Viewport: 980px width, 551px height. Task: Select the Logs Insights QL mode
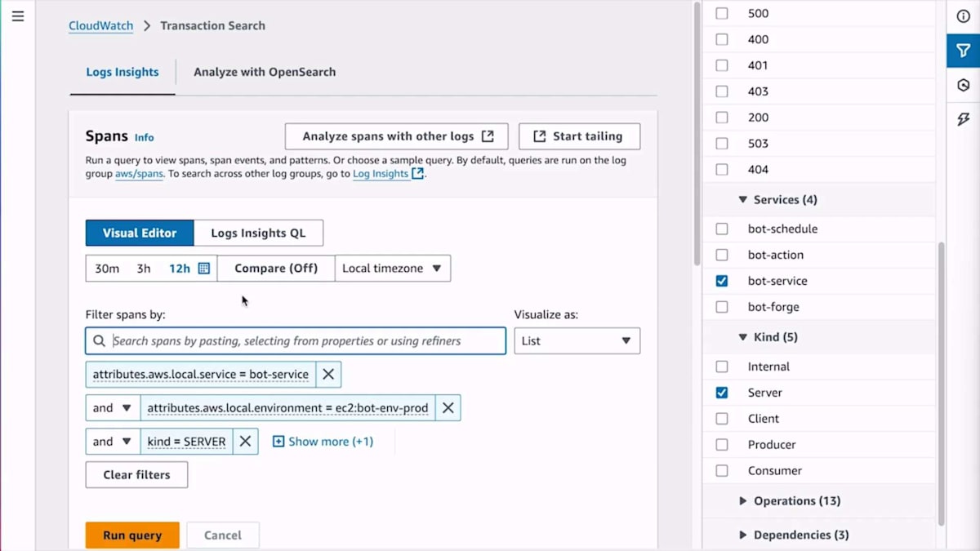point(258,233)
